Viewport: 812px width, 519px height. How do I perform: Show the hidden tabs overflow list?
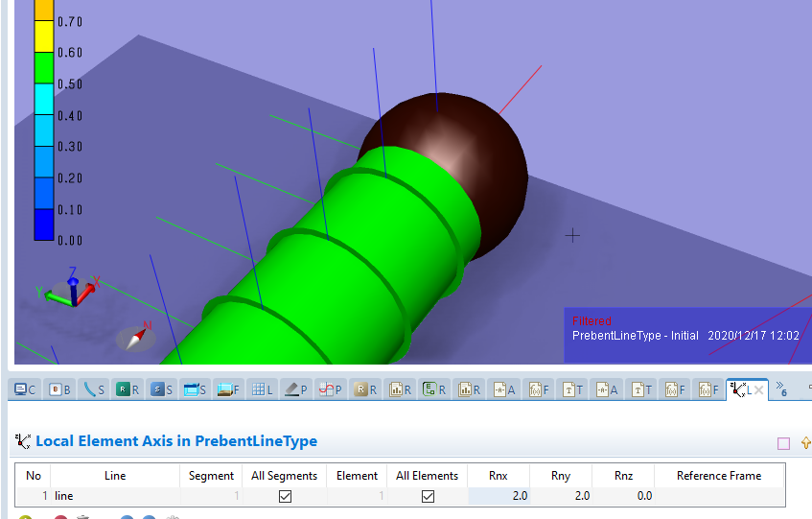(x=782, y=389)
